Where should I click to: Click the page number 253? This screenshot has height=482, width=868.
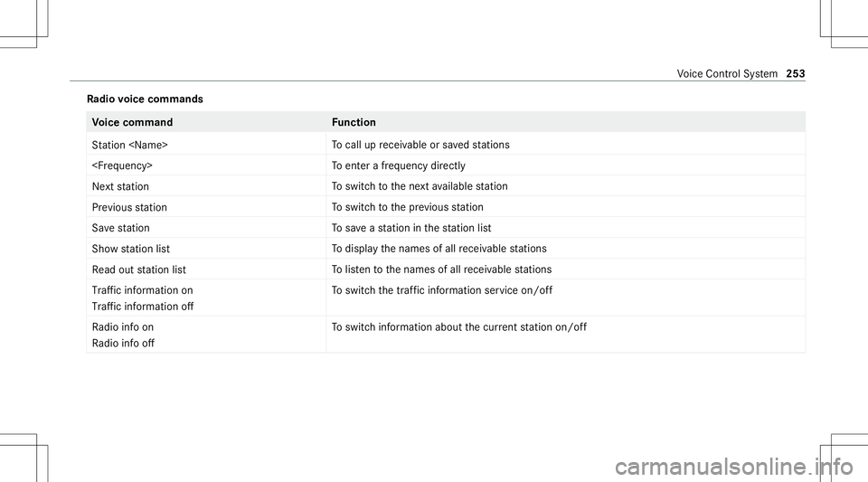pos(796,73)
